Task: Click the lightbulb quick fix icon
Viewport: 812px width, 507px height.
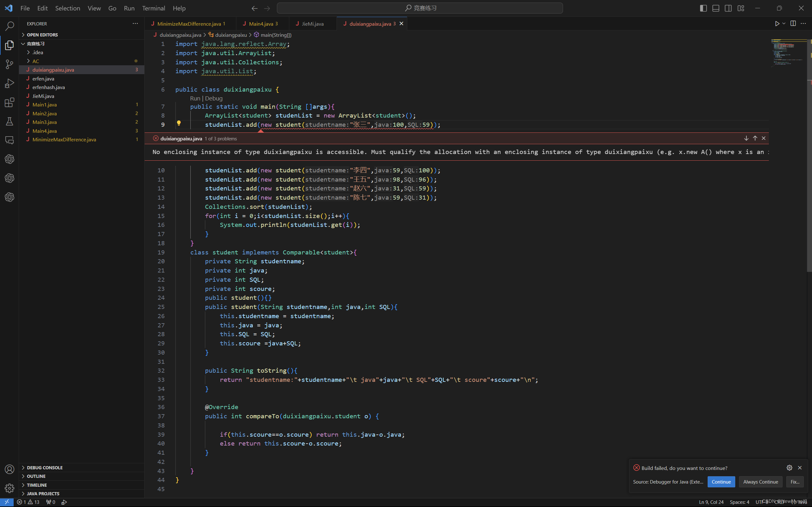Action: point(179,123)
